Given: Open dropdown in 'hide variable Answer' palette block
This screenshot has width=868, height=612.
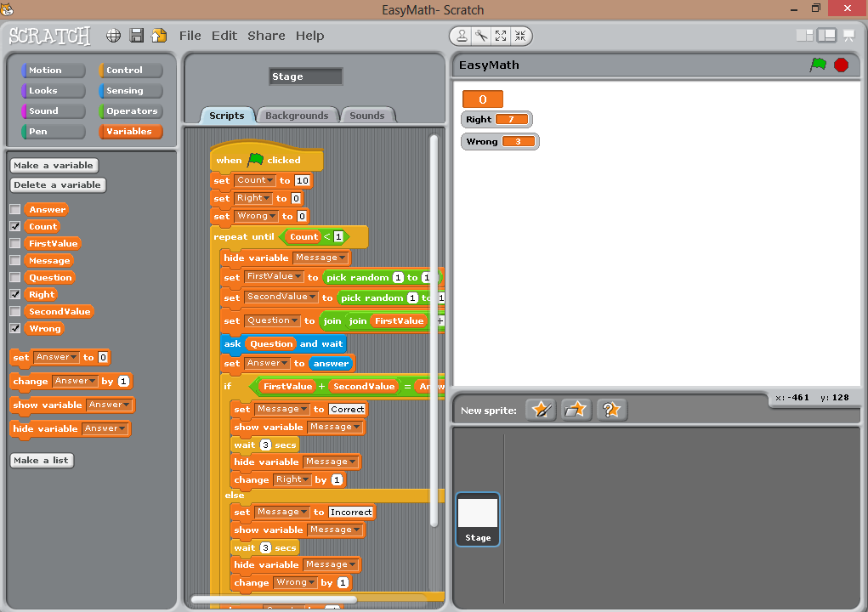Looking at the screenshot, I should [125, 429].
